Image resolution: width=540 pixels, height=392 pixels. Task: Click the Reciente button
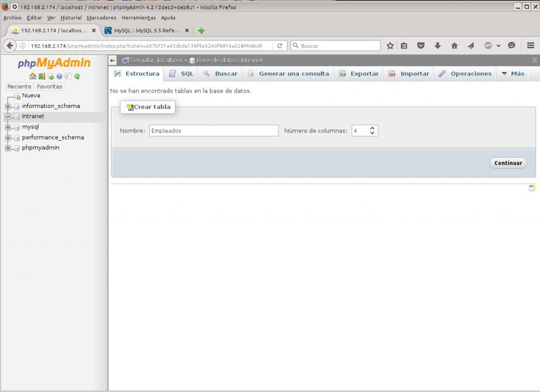point(20,86)
